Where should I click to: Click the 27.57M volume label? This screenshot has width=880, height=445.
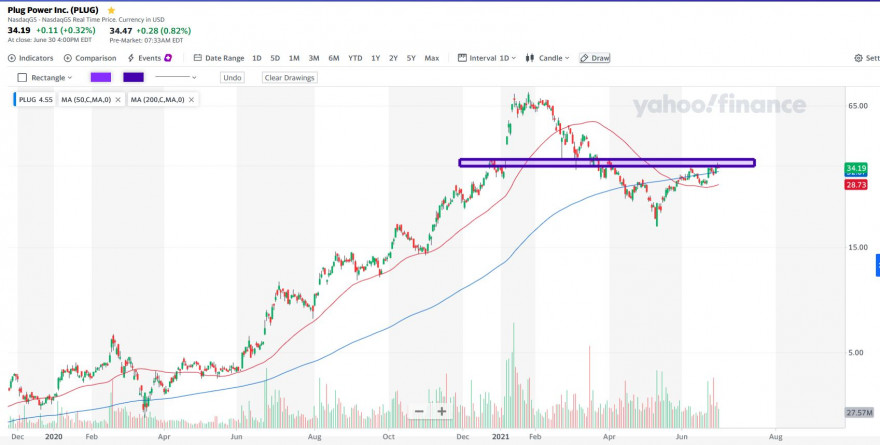click(x=859, y=413)
